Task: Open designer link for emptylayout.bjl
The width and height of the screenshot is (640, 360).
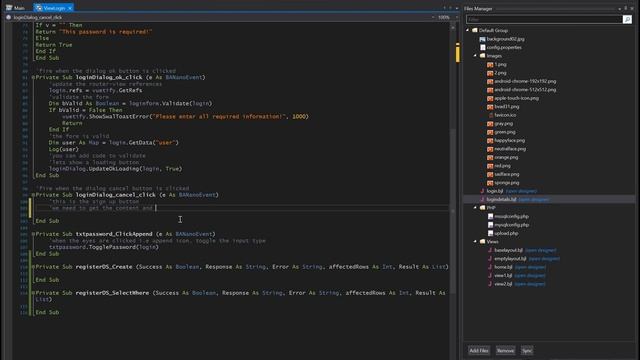Action: [544, 259]
